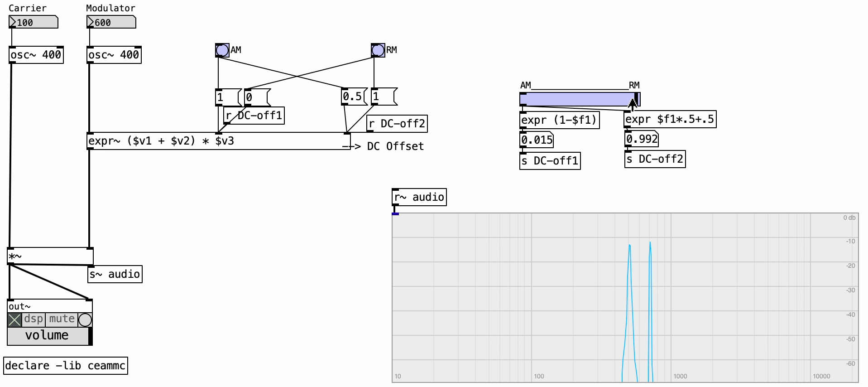
Task: Select the r~ audio object
Action: (x=419, y=197)
